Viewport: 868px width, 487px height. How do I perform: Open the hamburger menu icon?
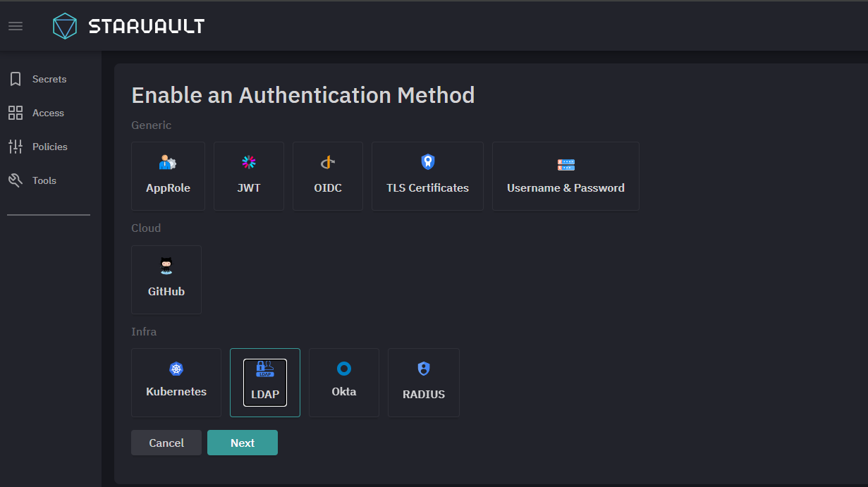16,26
